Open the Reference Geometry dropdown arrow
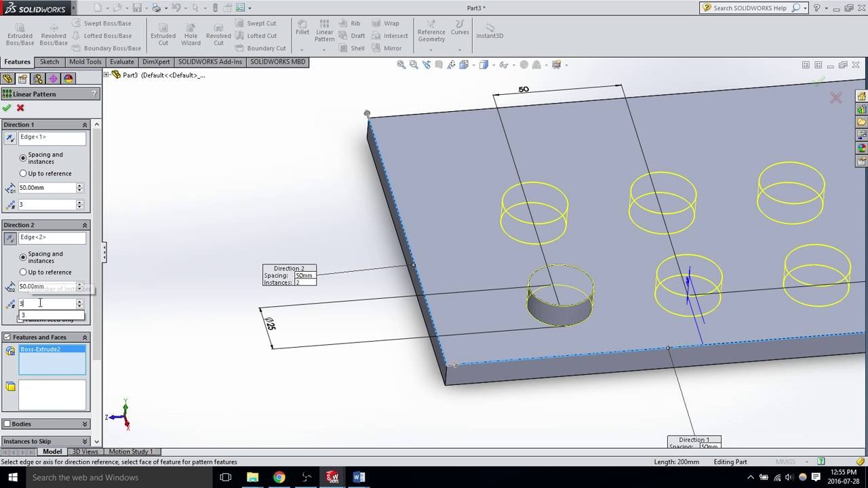 (431, 49)
